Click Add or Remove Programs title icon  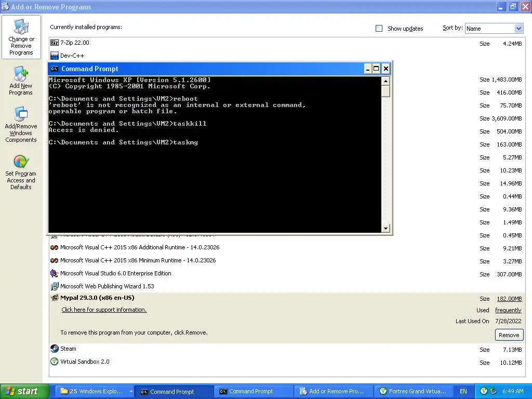click(x=5, y=6)
